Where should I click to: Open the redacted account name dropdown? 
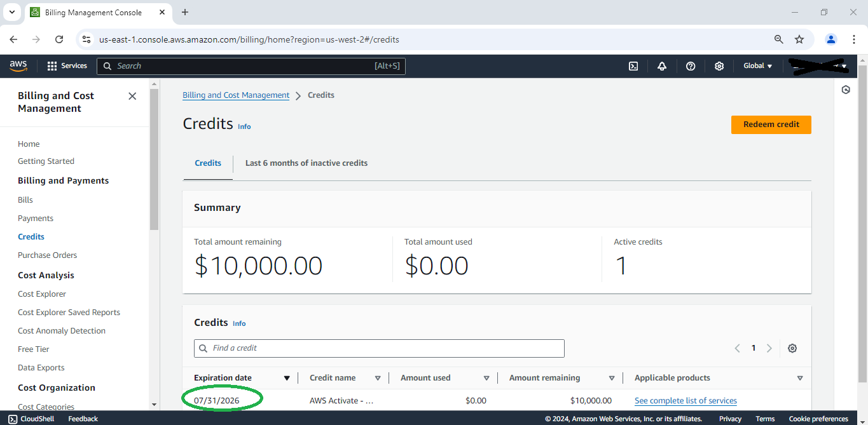(x=818, y=66)
